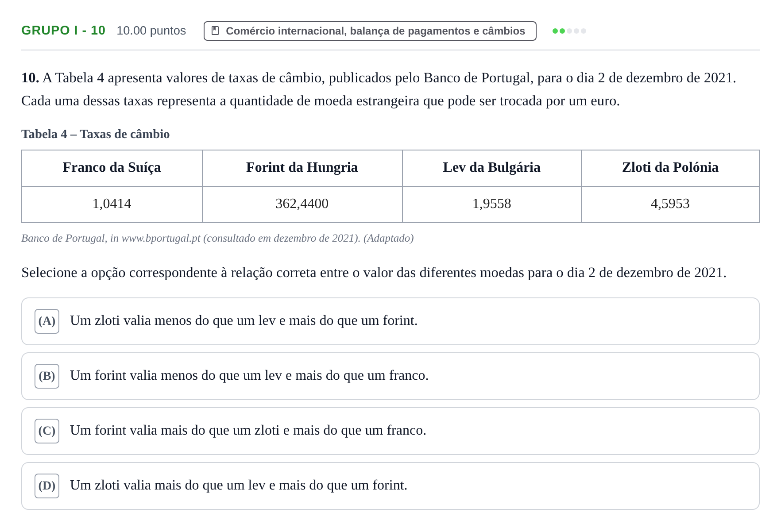
Task: Click the difficulty dots indicator
Action: pyautogui.click(x=569, y=31)
